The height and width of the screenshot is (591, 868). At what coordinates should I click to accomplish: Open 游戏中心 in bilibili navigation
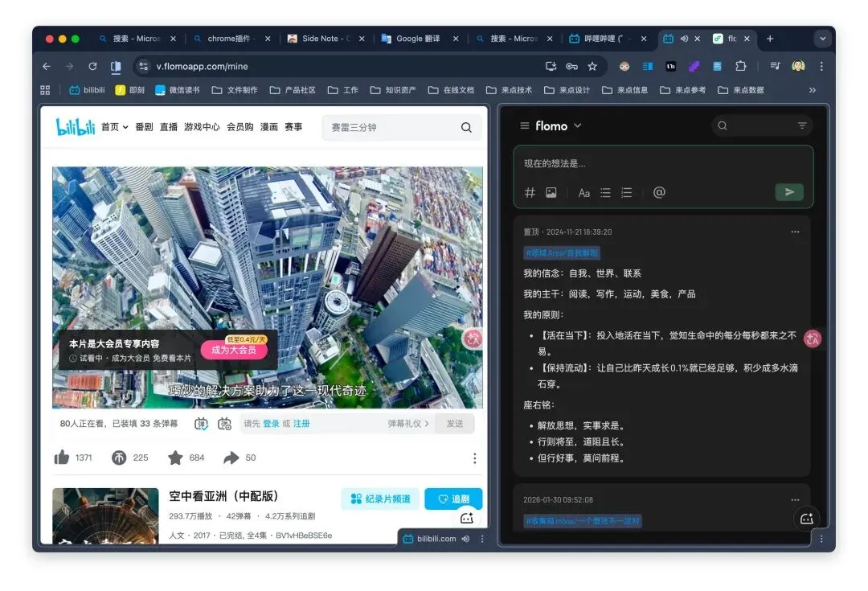pyautogui.click(x=202, y=127)
